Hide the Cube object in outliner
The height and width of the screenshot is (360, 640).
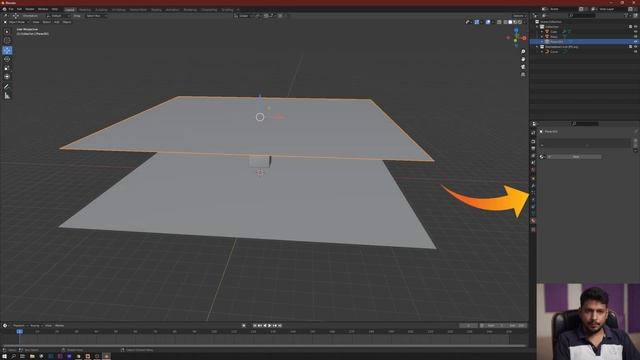636,31
